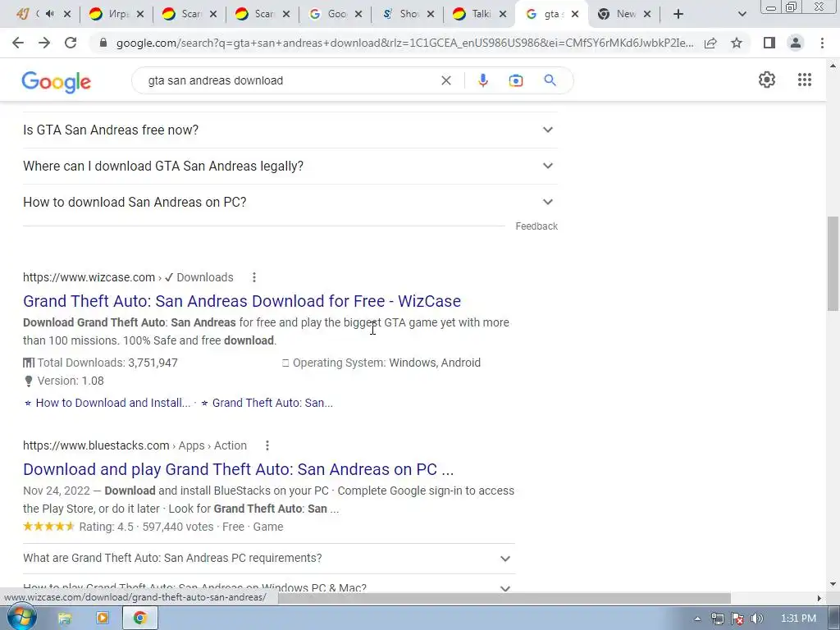This screenshot has width=840, height=630.
Task: Open the Google apps grid
Action: pyautogui.click(x=804, y=80)
